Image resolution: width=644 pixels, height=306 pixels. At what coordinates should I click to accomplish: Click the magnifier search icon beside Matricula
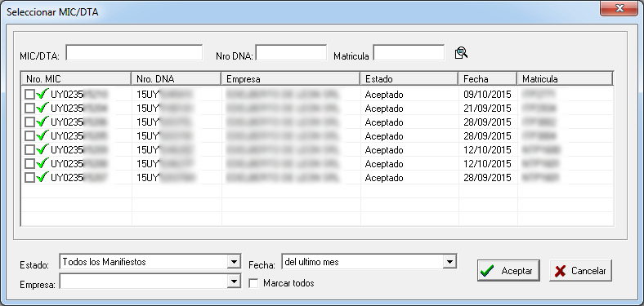pyautogui.click(x=461, y=53)
